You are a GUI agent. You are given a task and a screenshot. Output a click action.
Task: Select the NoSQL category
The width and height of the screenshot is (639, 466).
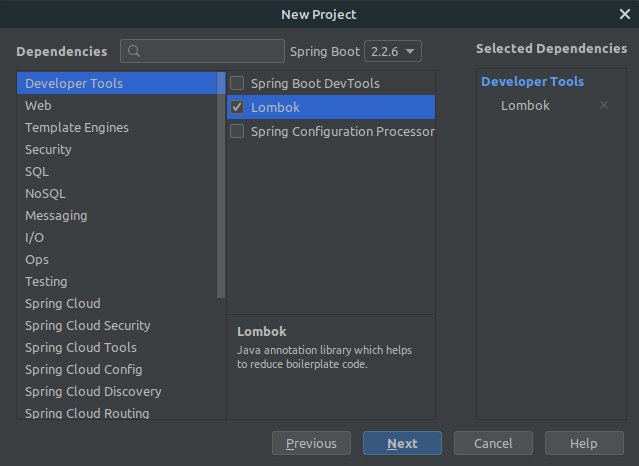[x=45, y=193]
